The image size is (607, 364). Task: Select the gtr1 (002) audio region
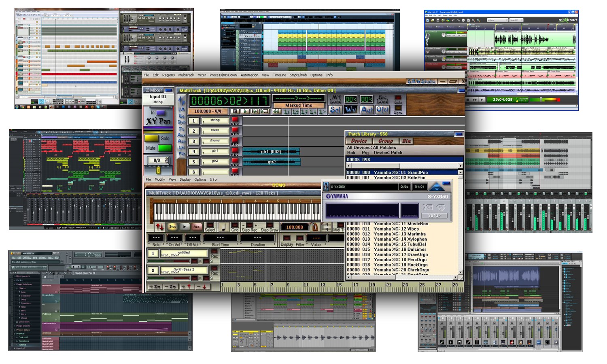point(272,152)
